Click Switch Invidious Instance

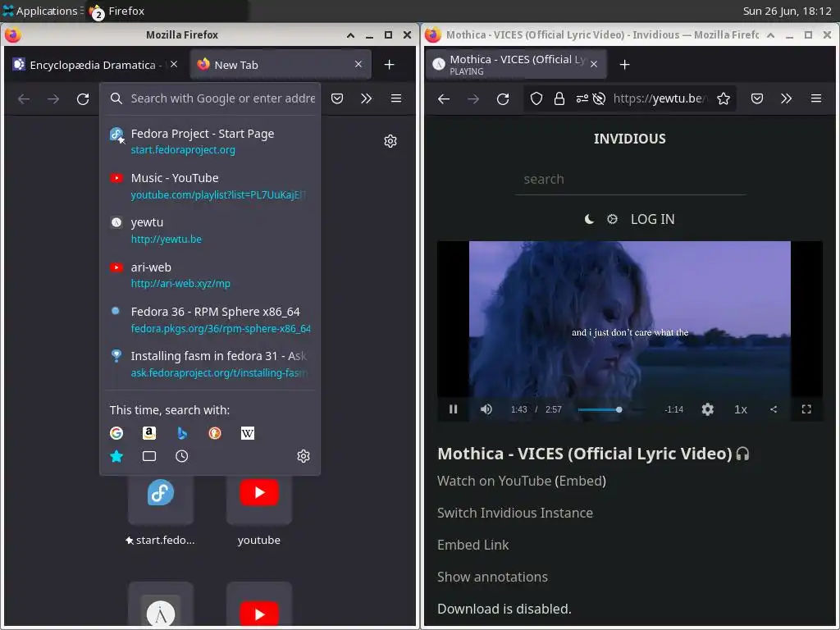pyautogui.click(x=515, y=513)
